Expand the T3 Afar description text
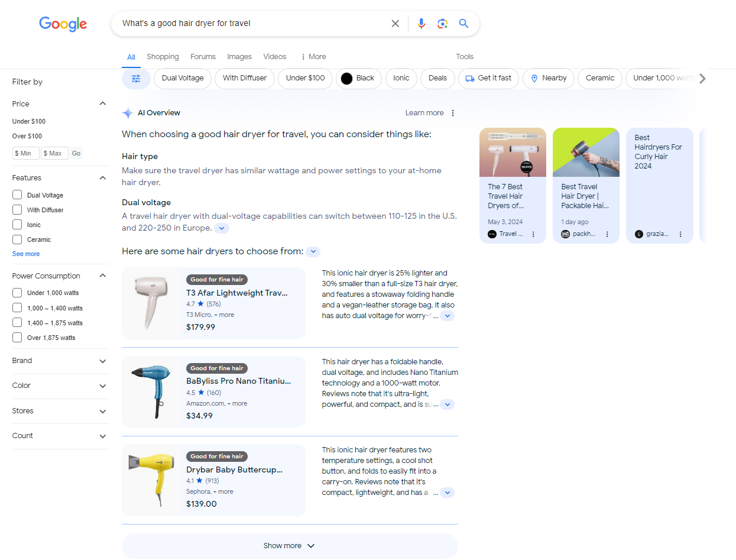736x560 pixels. click(448, 316)
